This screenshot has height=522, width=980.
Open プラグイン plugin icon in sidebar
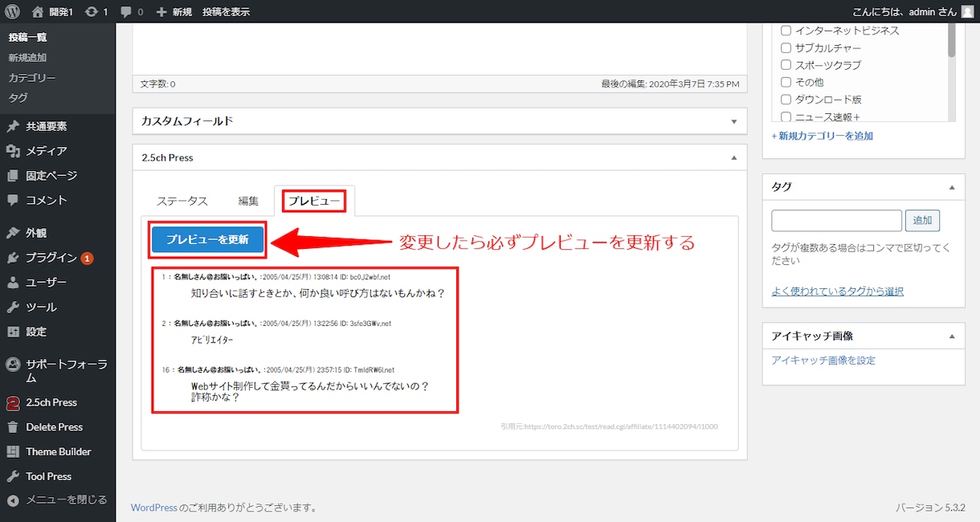[x=13, y=258]
